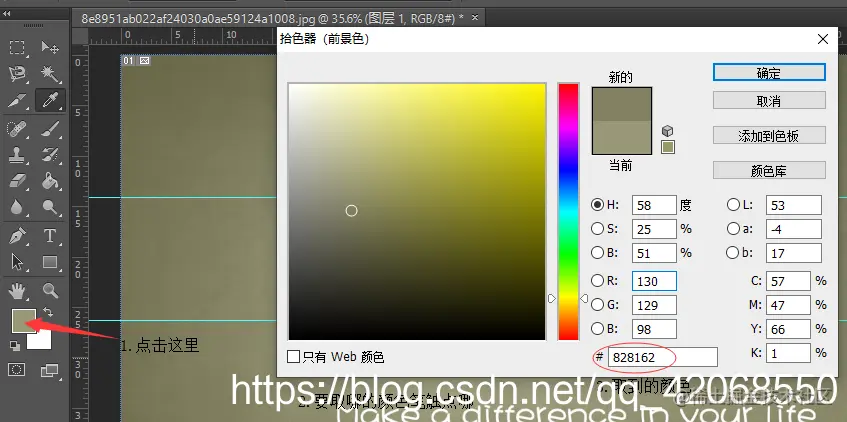Select the Pen tool
This screenshot has width=847, height=422.
[x=17, y=236]
